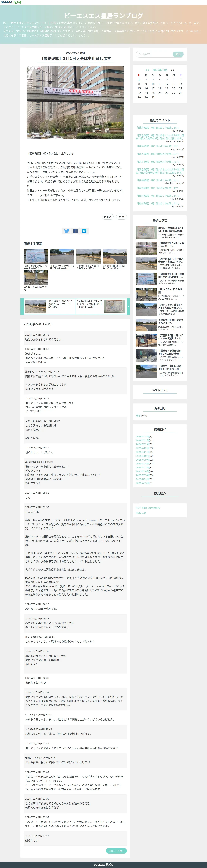Screen dimensions: 207x868
Task: Open sidebar article 【寒冷対策】2月28日大会確定
Action: (160, 263)
